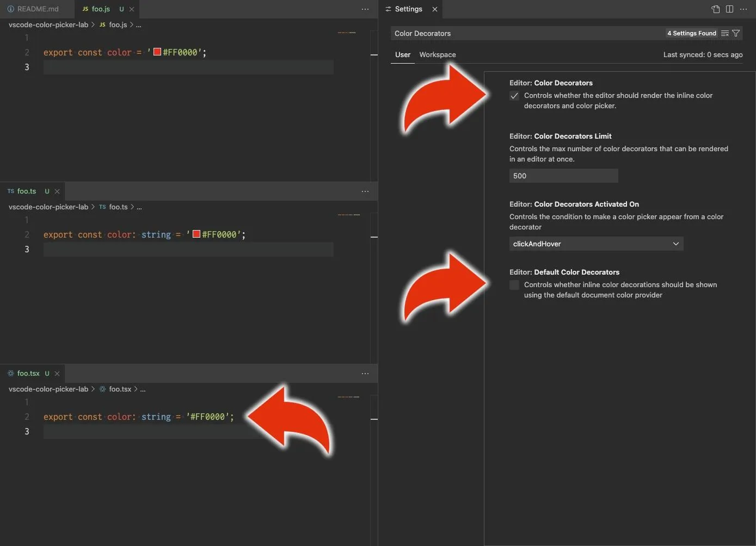Screen dimensions: 756x546
Task: Enable the Default Color Decorators checkbox
Action: click(x=514, y=285)
